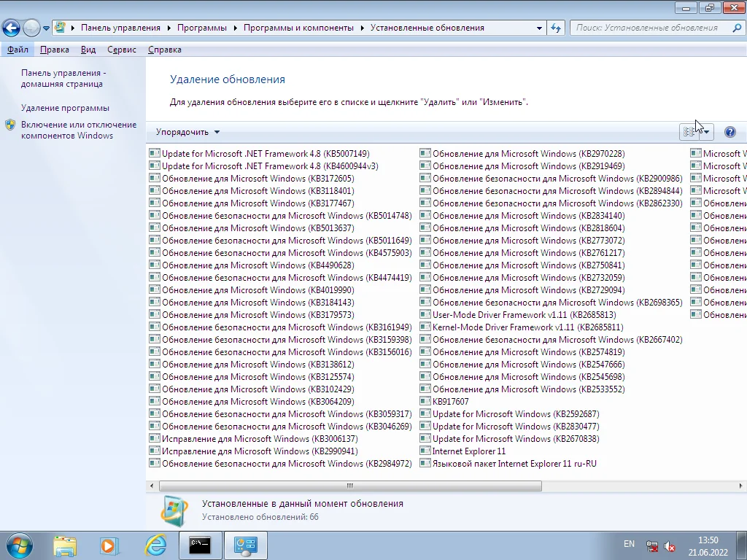
Task: Open the Вид menu
Action: 88,50
